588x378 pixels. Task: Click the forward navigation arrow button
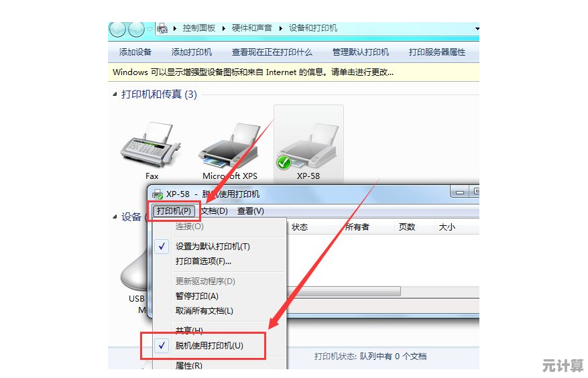[x=135, y=29]
